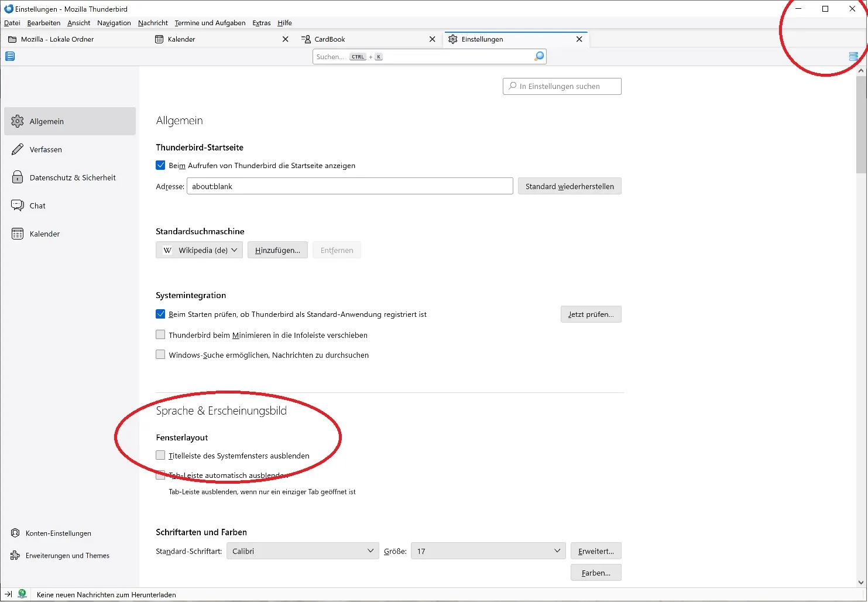Click the folder icon of Mozilla tab
The image size is (868, 602).
(x=12, y=39)
